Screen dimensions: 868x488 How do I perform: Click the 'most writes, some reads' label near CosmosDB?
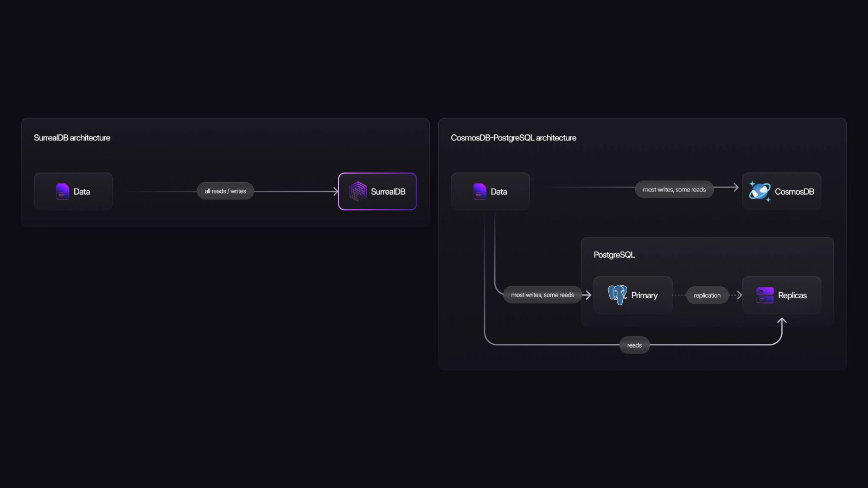(674, 189)
